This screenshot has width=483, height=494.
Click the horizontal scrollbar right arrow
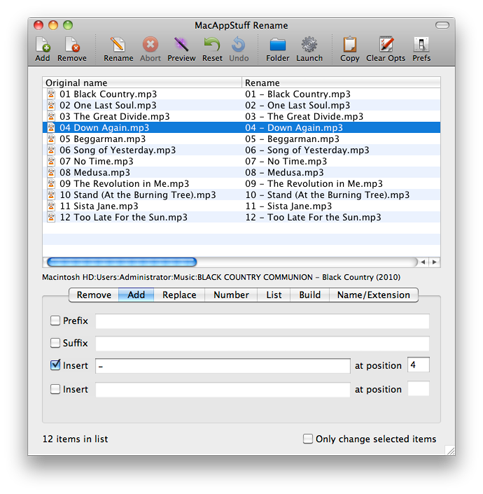coord(434,262)
